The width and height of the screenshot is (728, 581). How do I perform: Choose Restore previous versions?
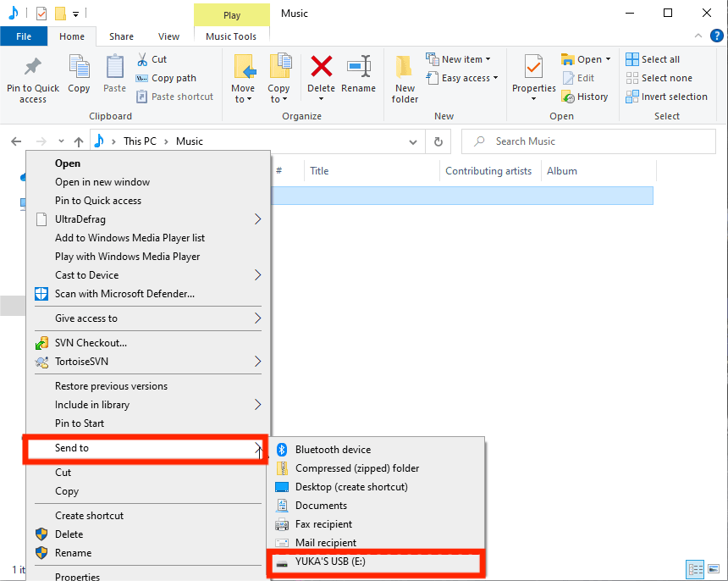tap(147, 386)
